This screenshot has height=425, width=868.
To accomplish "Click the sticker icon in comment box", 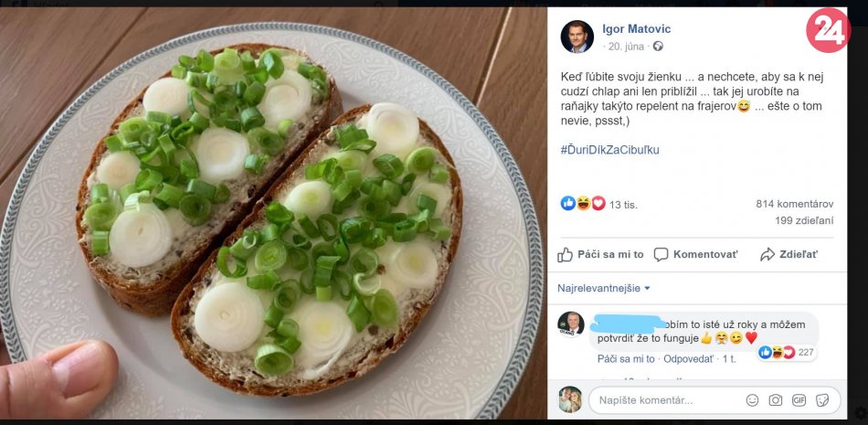I will point(822,400).
